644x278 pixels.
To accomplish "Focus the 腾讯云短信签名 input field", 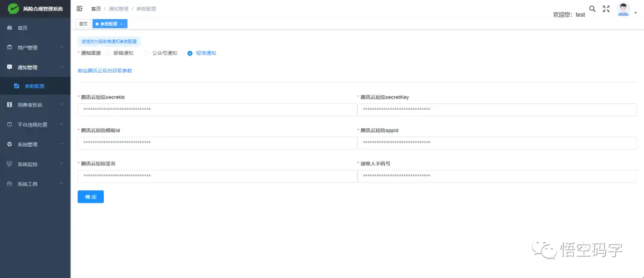I will pyautogui.click(x=217, y=176).
